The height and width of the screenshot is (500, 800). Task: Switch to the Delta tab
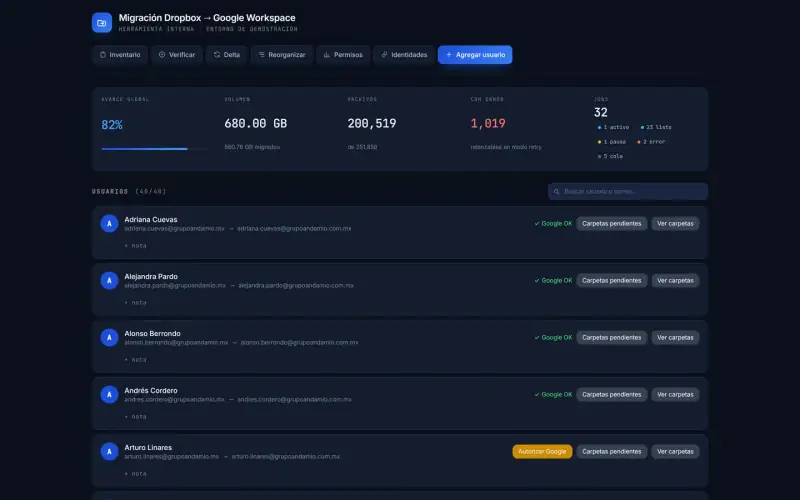(x=227, y=55)
